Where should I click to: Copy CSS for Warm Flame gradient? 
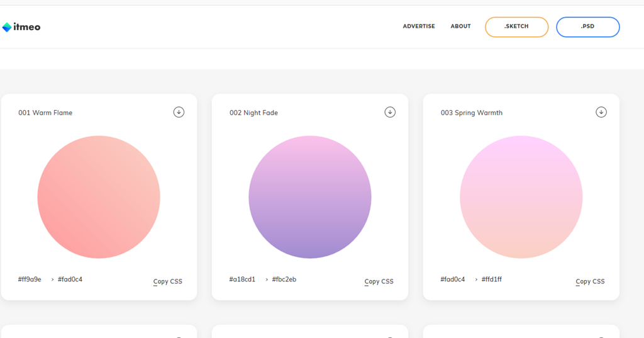[x=168, y=281]
